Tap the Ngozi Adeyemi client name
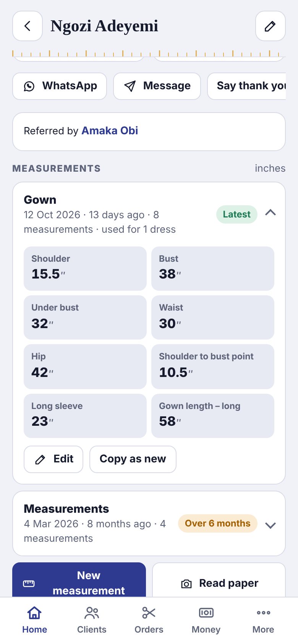Image resolution: width=298 pixels, height=644 pixels. click(x=104, y=26)
